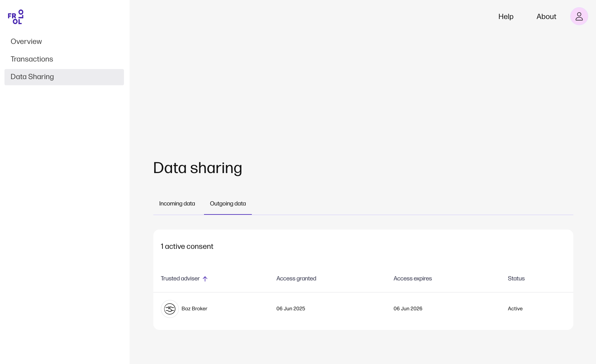
Task: Sort by Trusted adviser column
Action: [x=180, y=278]
